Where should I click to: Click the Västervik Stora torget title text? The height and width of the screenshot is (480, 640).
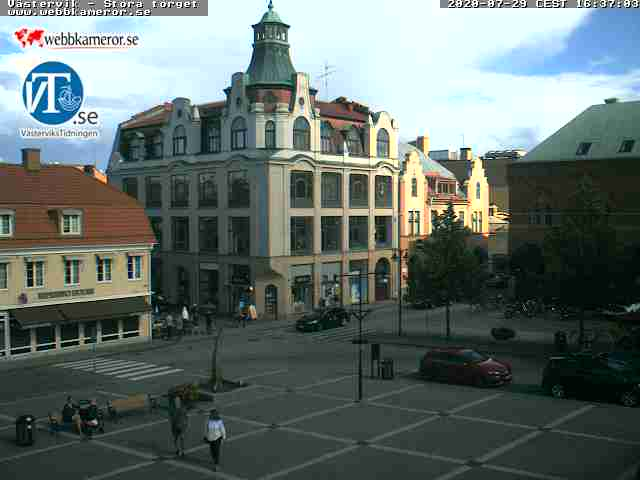[103, 4]
